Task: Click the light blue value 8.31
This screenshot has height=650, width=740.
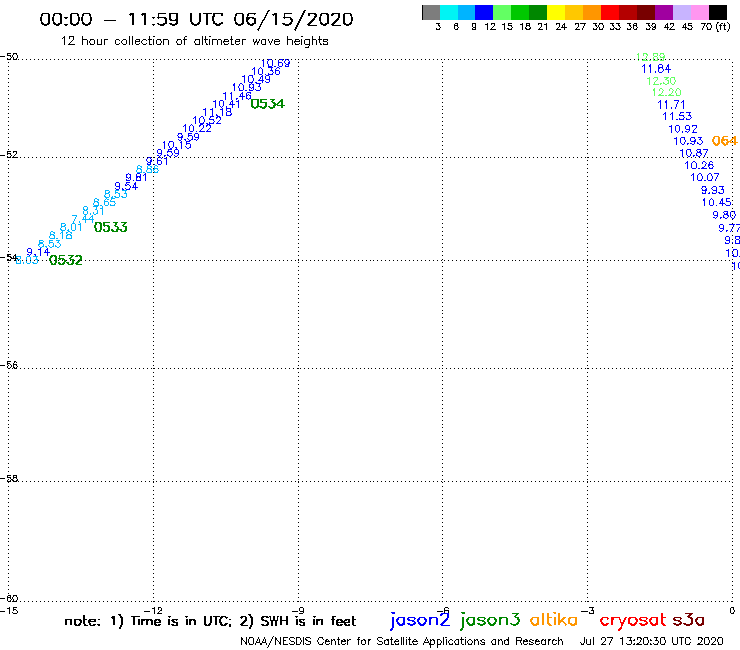Action: [x=93, y=211]
